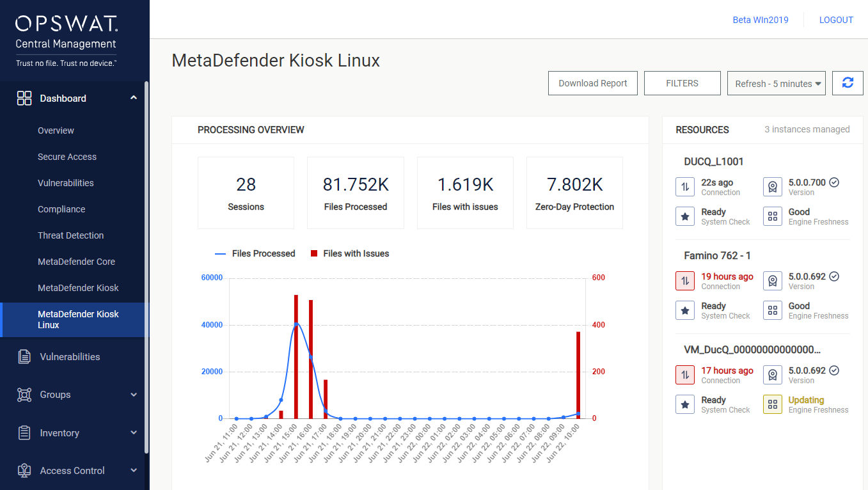Click the Groups nodes icon

24,395
